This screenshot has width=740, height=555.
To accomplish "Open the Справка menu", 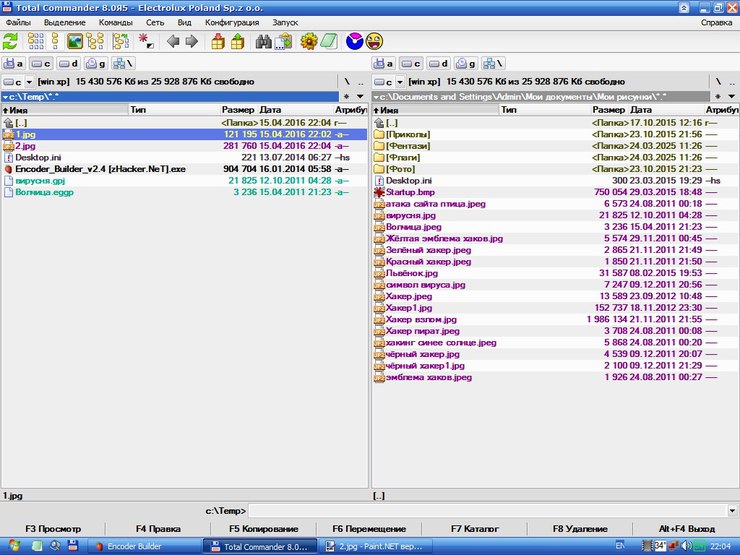I will tap(716, 22).
